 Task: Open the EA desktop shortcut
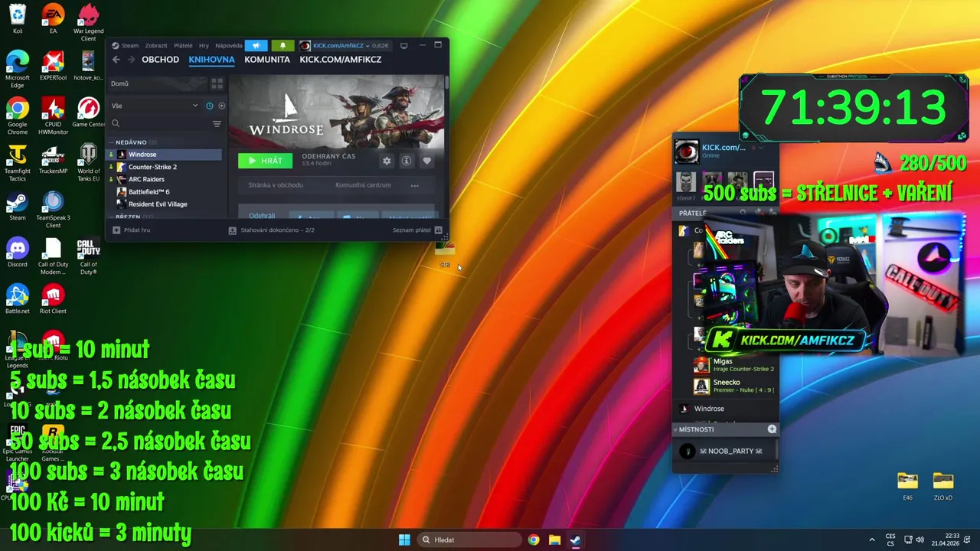(x=53, y=19)
